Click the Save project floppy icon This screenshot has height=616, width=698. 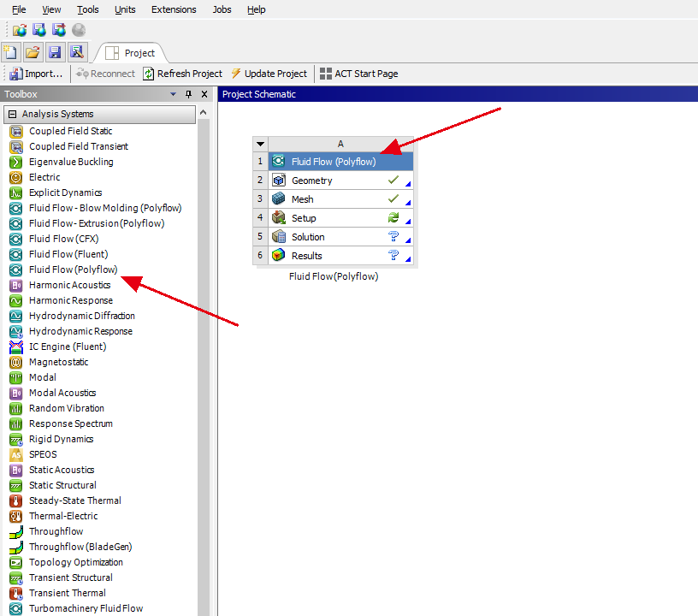[55, 52]
